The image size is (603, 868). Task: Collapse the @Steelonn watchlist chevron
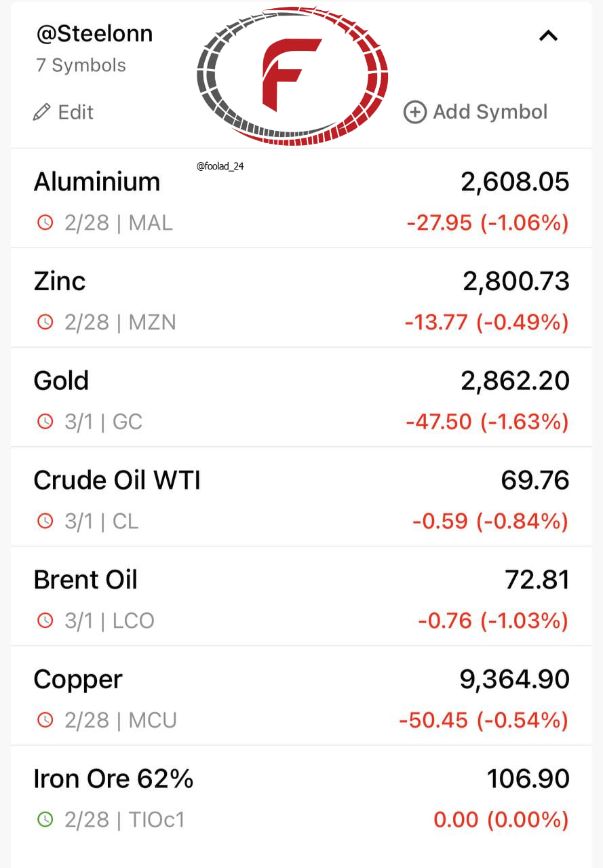pos(548,36)
